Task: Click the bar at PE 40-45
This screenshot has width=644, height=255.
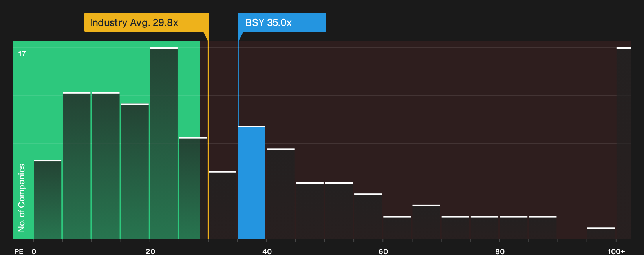Action: coord(280,193)
